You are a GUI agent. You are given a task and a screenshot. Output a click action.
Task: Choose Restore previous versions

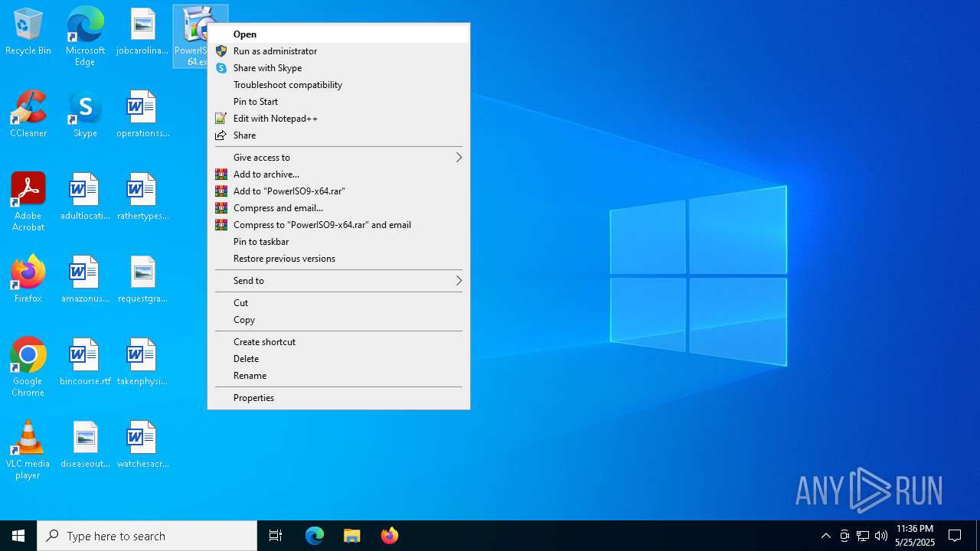[x=339, y=258]
